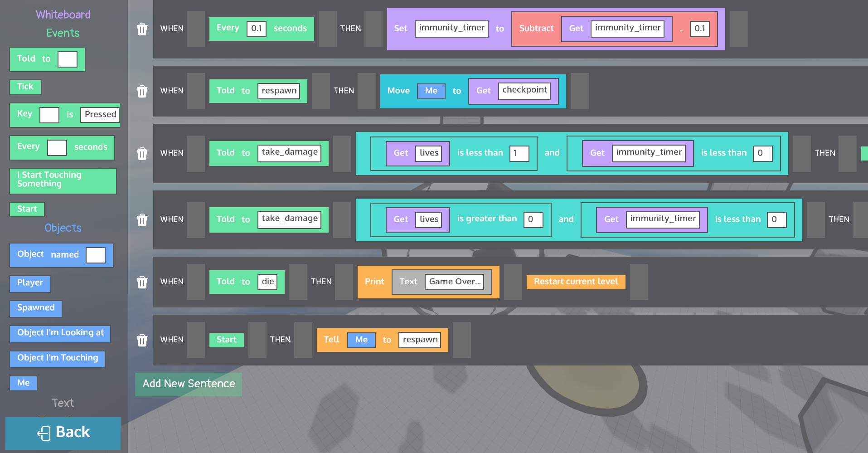Select the Me block inside the Tell block
The height and width of the screenshot is (453, 868).
[x=361, y=340]
